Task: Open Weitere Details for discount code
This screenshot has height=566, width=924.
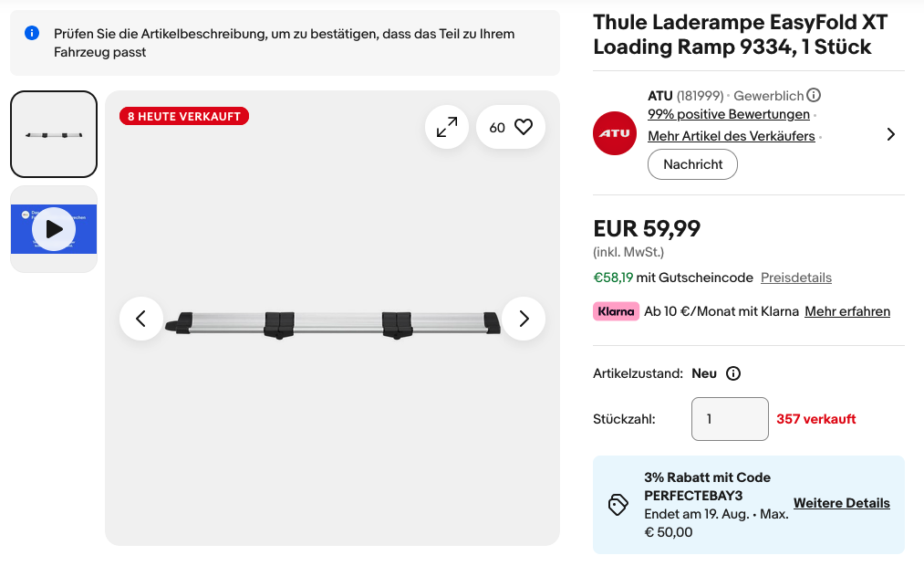Action: click(x=842, y=503)
